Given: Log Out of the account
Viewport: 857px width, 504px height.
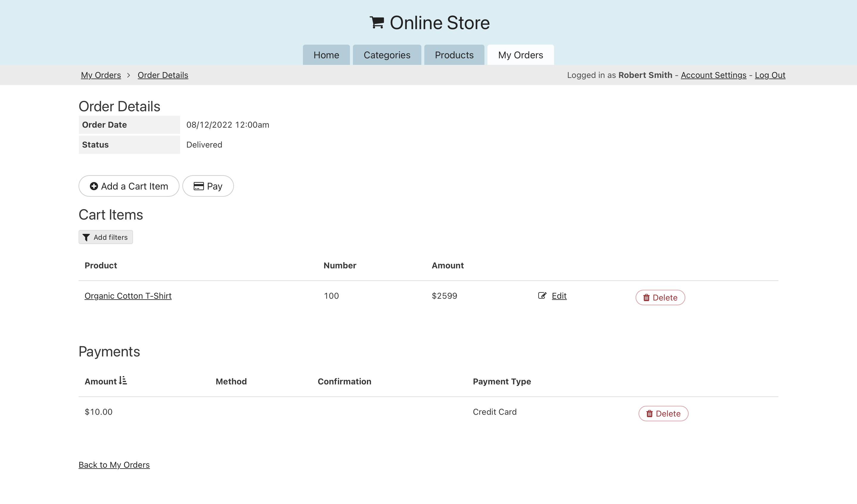Looking at the screenshot, I should click(770, 75).
